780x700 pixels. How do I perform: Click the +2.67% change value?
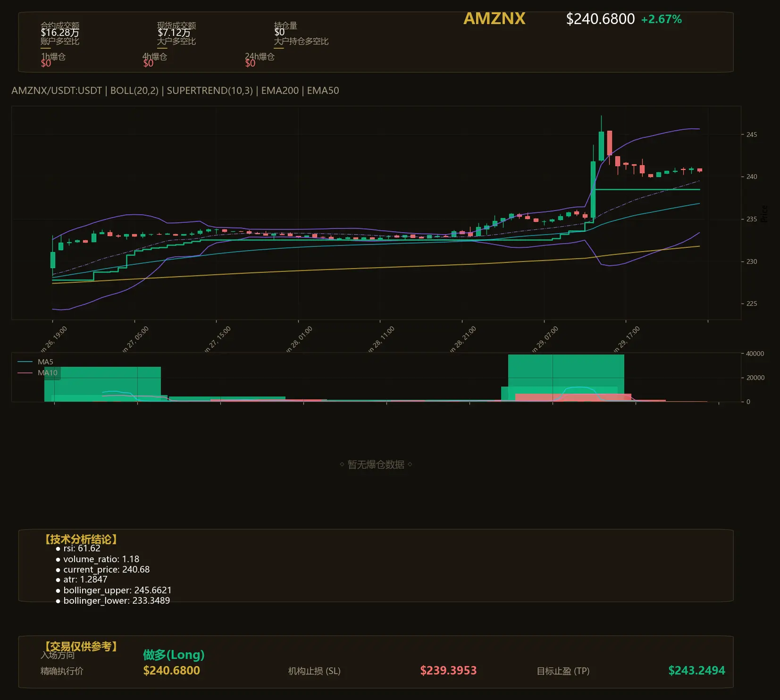coord(661,19)
